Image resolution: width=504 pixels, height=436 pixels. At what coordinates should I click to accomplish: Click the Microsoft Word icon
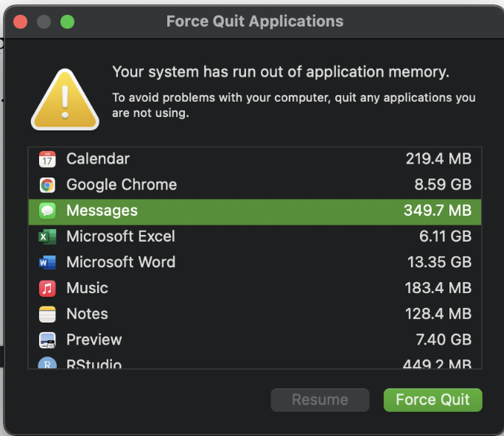(47, 262)
